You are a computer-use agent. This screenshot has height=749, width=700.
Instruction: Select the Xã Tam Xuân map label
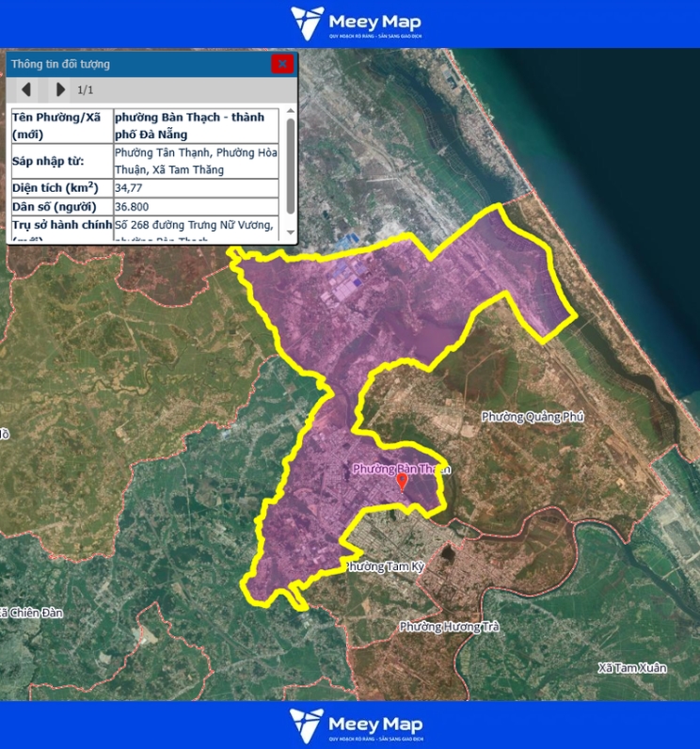632,668
